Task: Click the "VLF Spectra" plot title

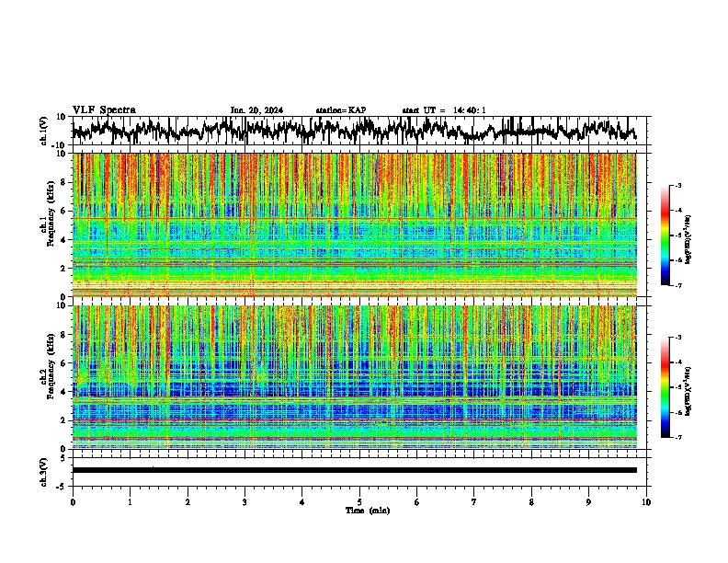Action: click(x=104, y=110)
